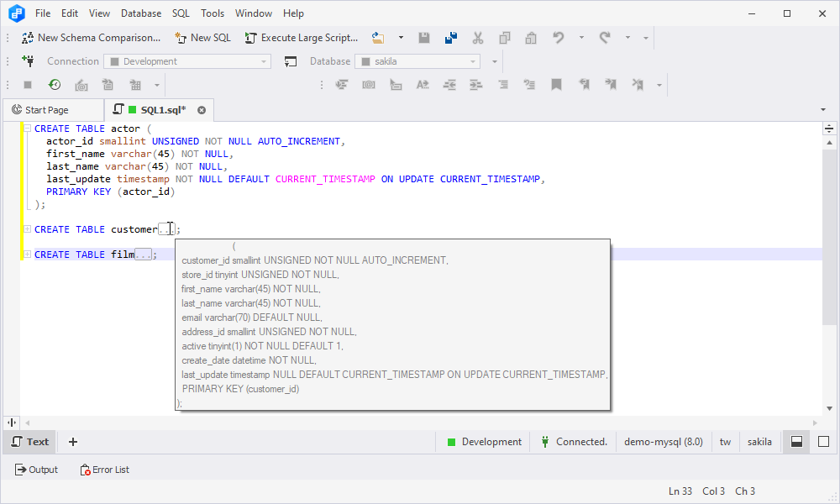The image size is (840, 504).
Task: Expand the CREATE TABLE customer block
Action: tap(27, 229)
